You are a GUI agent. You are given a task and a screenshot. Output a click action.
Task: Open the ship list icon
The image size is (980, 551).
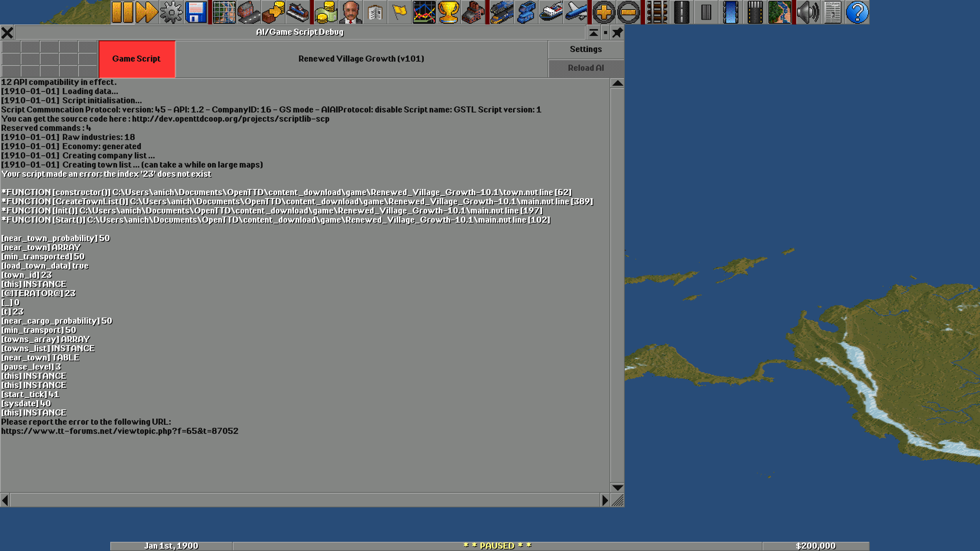coord(550,12)
